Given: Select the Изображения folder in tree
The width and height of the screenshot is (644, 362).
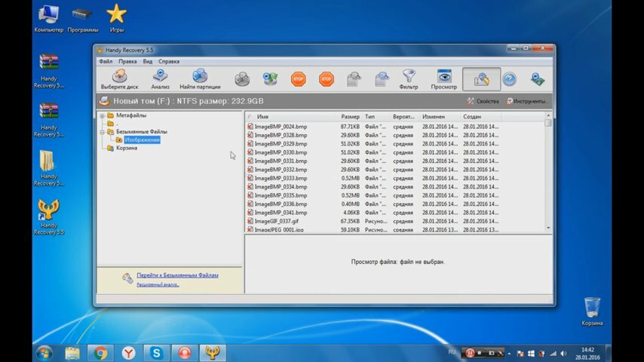Looking at the screenshot, I should coord(142,140).
